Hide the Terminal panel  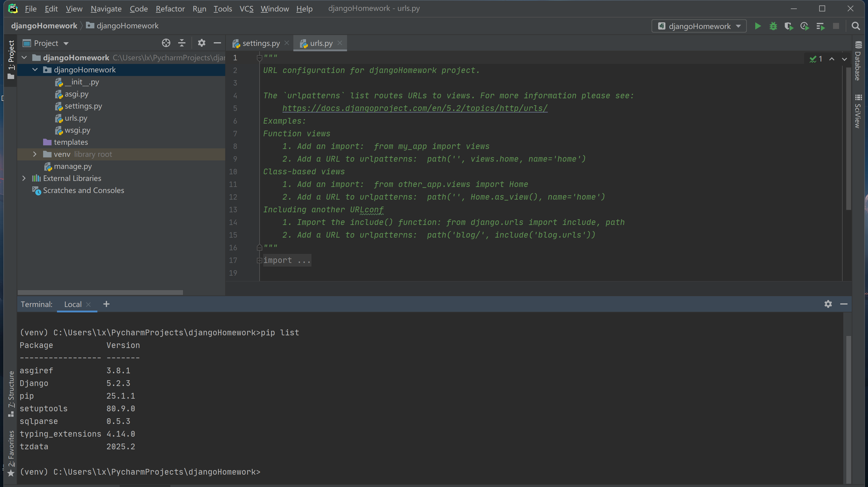coord(844,304)
